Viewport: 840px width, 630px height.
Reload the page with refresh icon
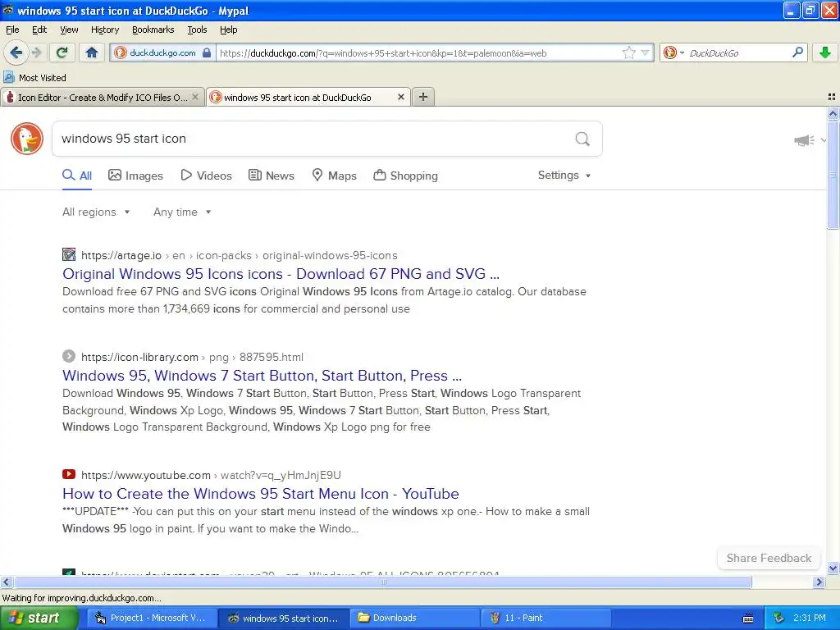pos(62,52)
